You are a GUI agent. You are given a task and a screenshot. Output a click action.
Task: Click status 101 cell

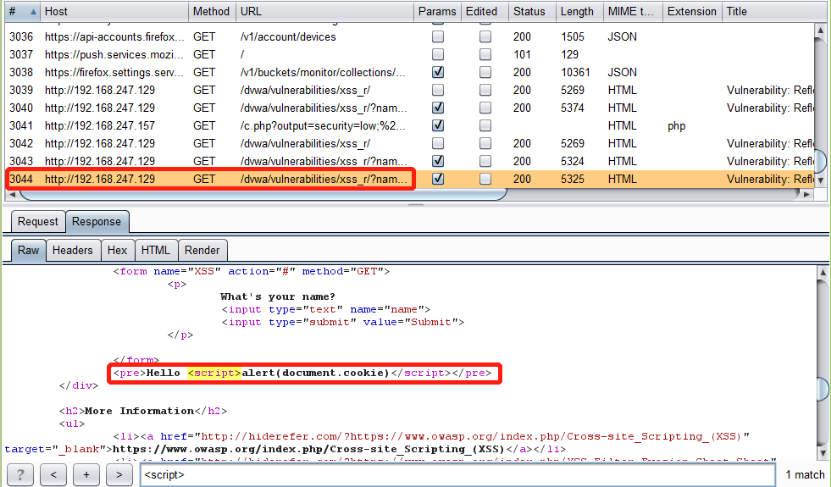pos(522,55)
